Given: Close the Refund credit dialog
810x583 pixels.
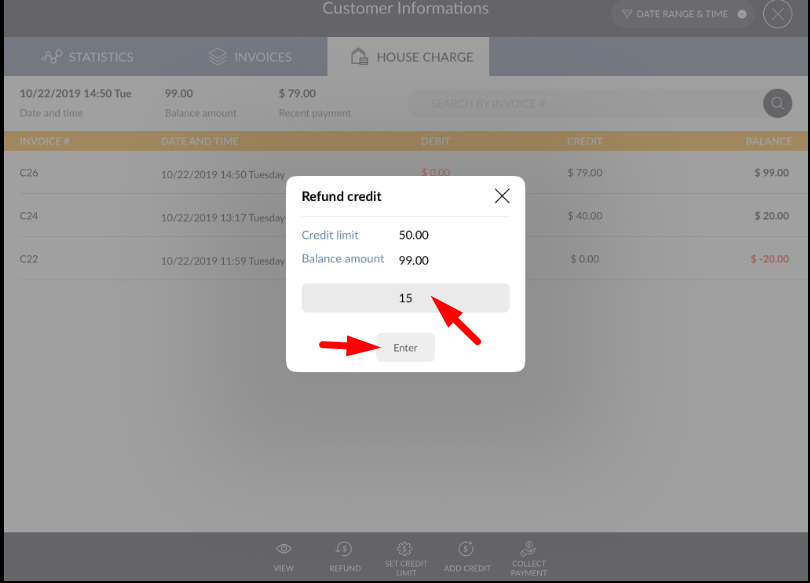Looking at the screenshot, I should (502, 196).
